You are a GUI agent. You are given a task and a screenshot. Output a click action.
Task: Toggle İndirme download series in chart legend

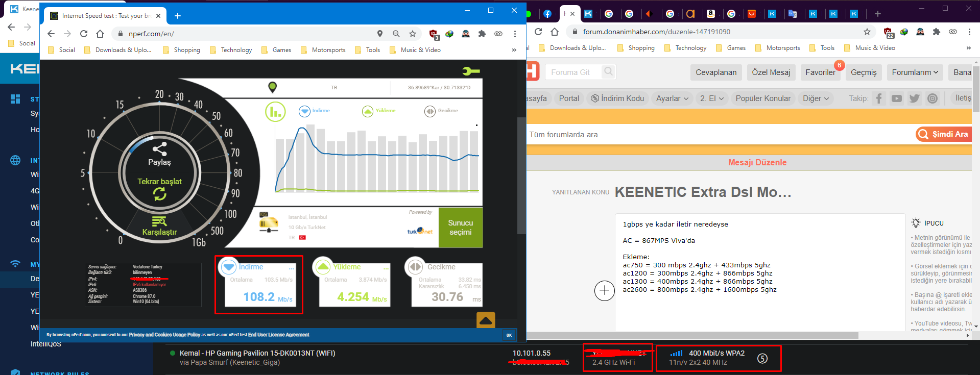pyautogui.click(x=315, y=111)
